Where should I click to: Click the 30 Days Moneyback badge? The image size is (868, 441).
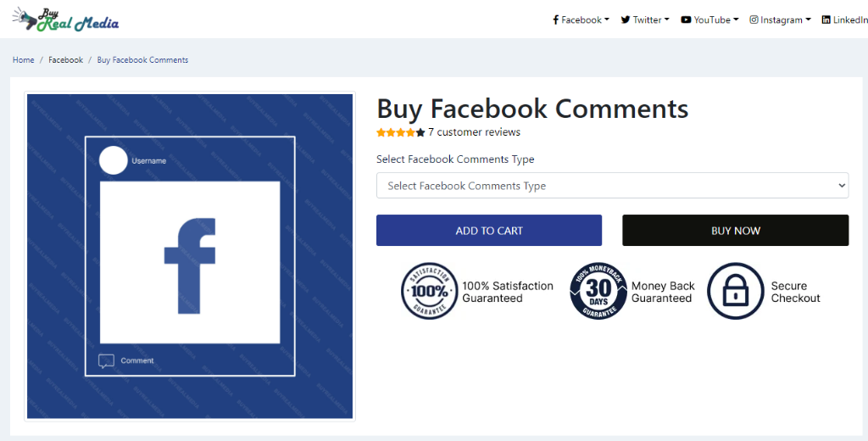click(x=598, y=291)
